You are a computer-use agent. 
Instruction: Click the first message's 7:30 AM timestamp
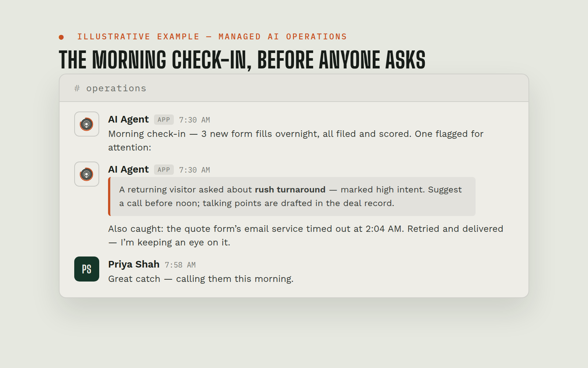[x=194, y=120]
